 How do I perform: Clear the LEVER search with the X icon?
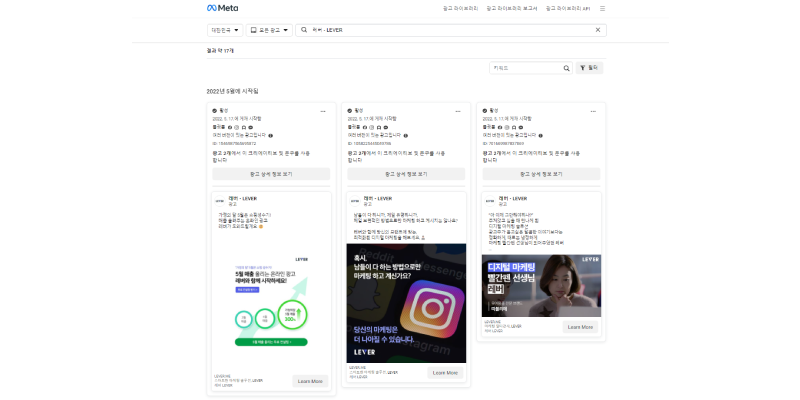[x=598, y=30]
